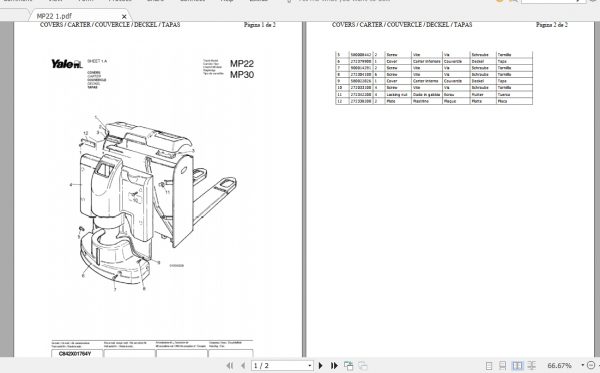
Task: Click 'Dado in gabbia' in table row 11
Action: (426, 94)
